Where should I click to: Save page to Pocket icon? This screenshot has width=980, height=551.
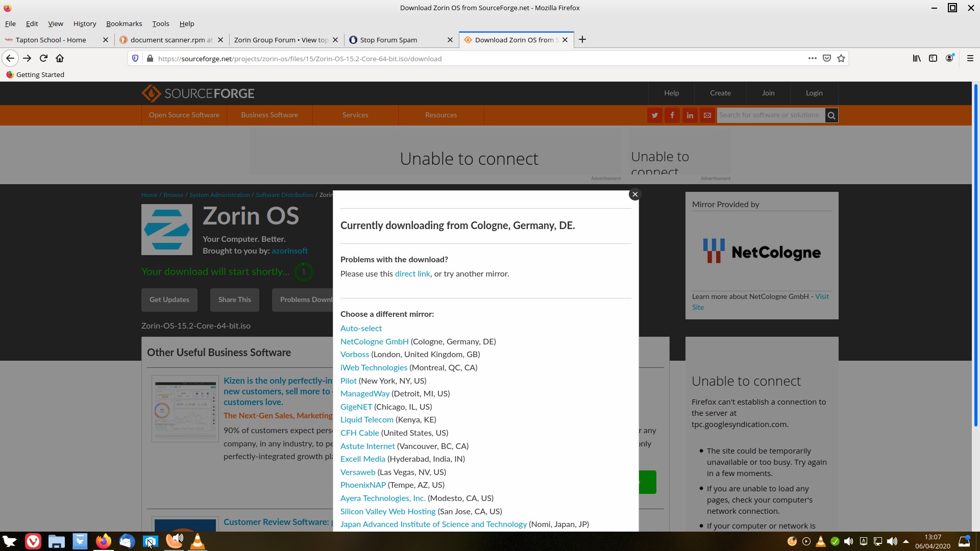click(827, 58)
